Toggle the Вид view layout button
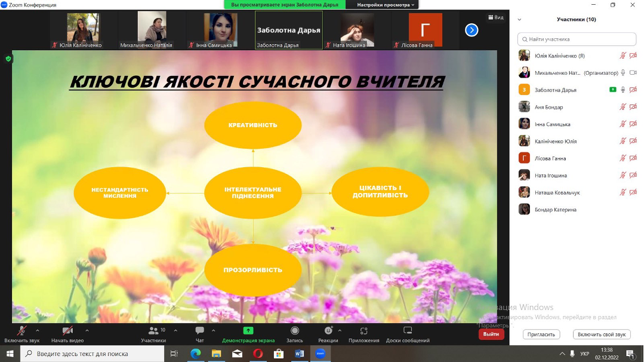 (x=496, y=17)
